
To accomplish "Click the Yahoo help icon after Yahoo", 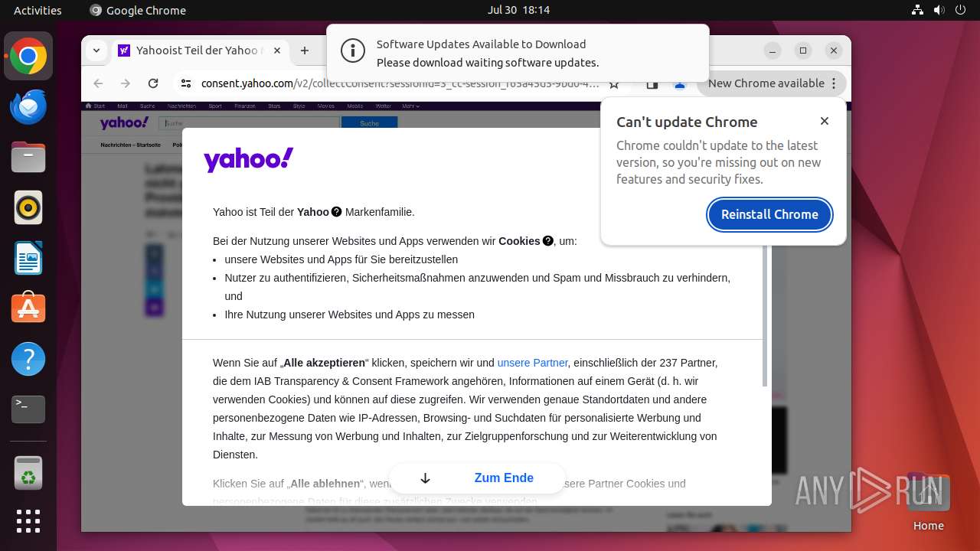I will pos(336,212).
